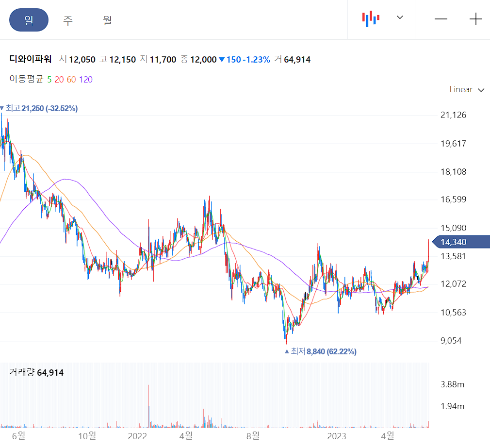This screenshot has width=490, height=448.
Task: Zoom in with the plus button
Action: (475, 19)
